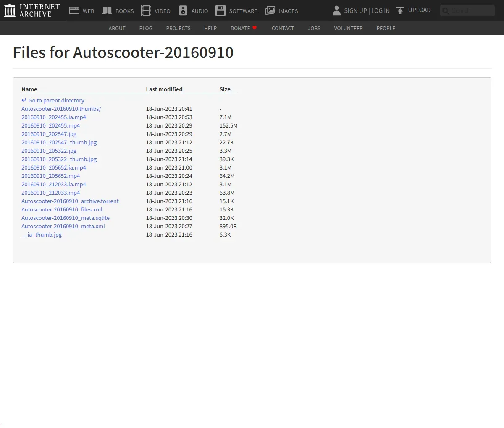Screen dimensions: 504x428
Task: Open the CONTACT link
Action: tap(283, 28)
